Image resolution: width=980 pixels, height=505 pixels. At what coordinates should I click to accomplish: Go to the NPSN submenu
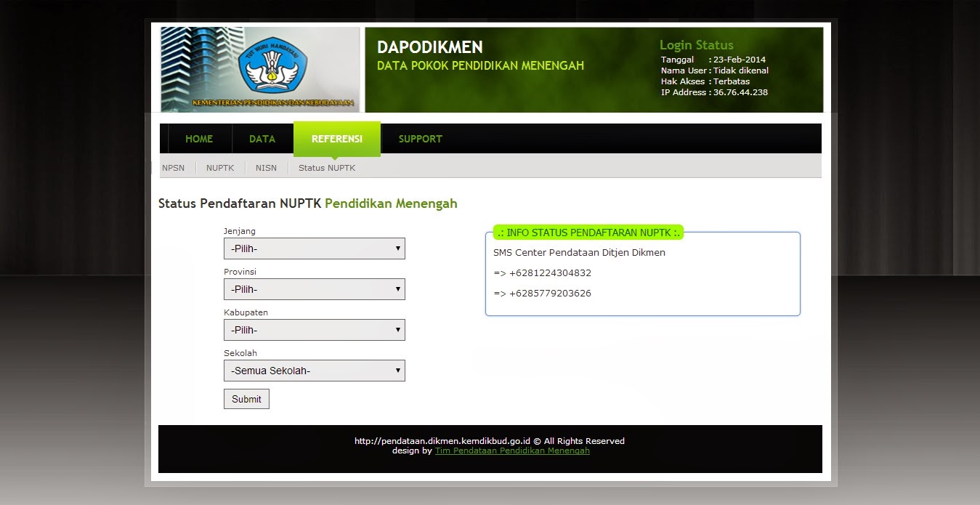pos(173,168)
